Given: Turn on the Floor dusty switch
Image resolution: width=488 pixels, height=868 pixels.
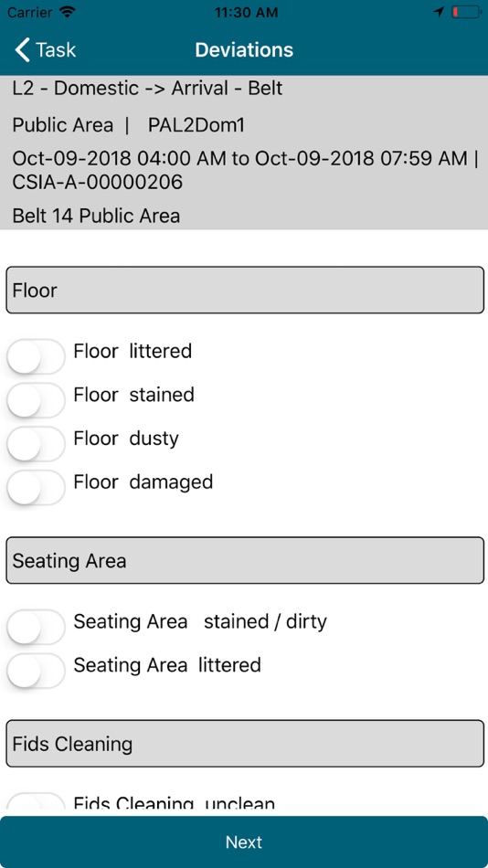Looking at the screenshot, I should coord(36,445).
